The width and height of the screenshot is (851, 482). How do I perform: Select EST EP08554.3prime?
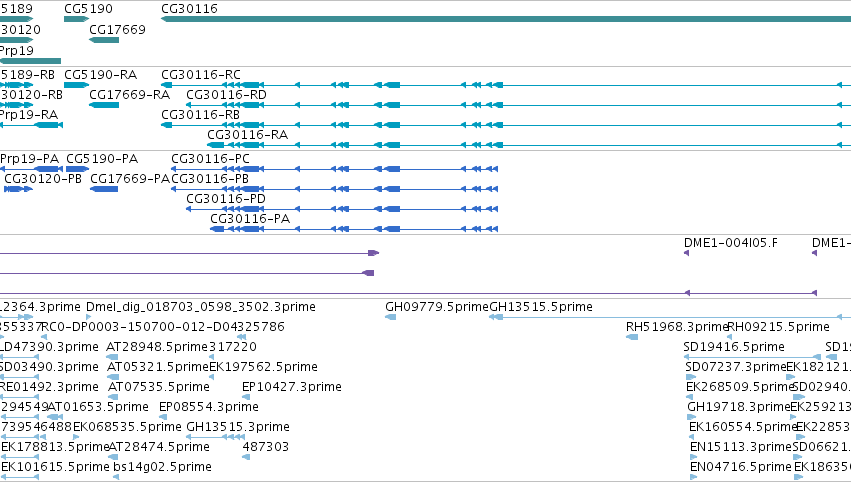[162, 417]
